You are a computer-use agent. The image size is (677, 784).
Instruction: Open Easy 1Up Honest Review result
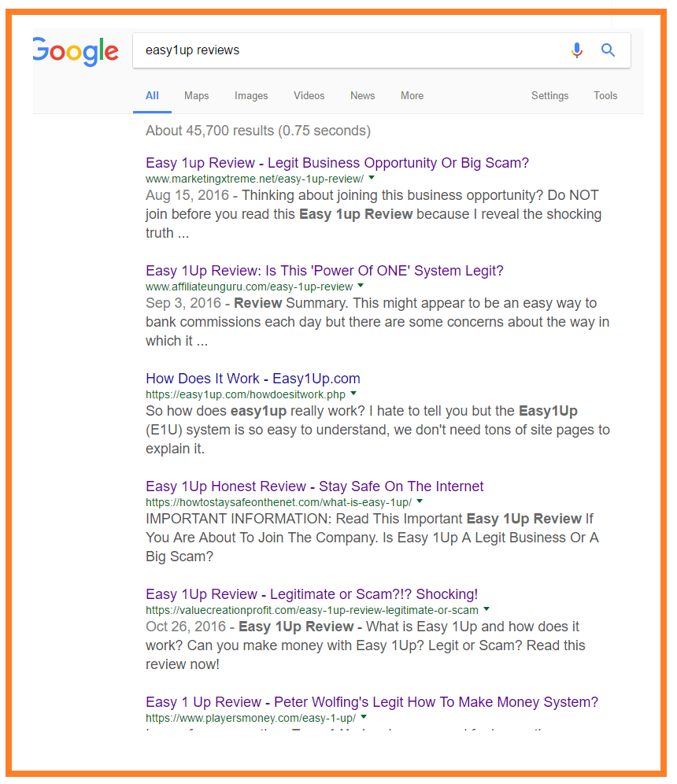[315, 486]
